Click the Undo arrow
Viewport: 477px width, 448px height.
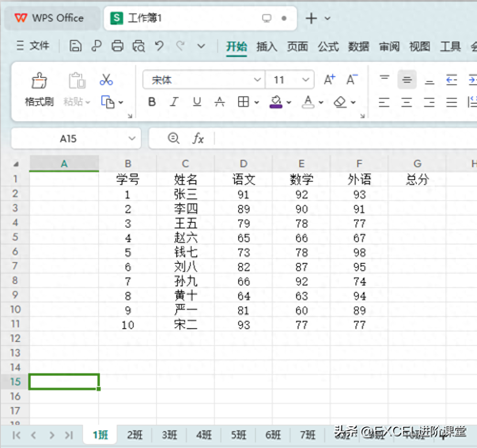coord(159,46)
